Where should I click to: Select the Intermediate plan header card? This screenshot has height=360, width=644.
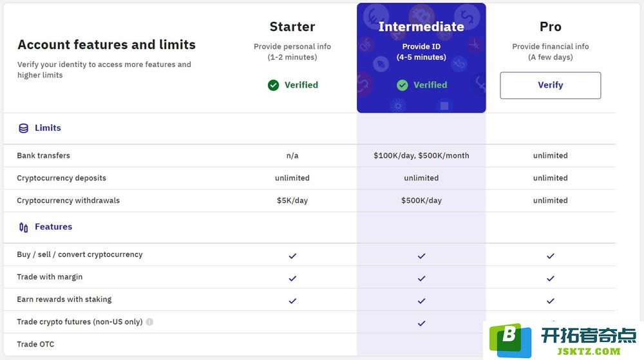click(x=421, y=58)
